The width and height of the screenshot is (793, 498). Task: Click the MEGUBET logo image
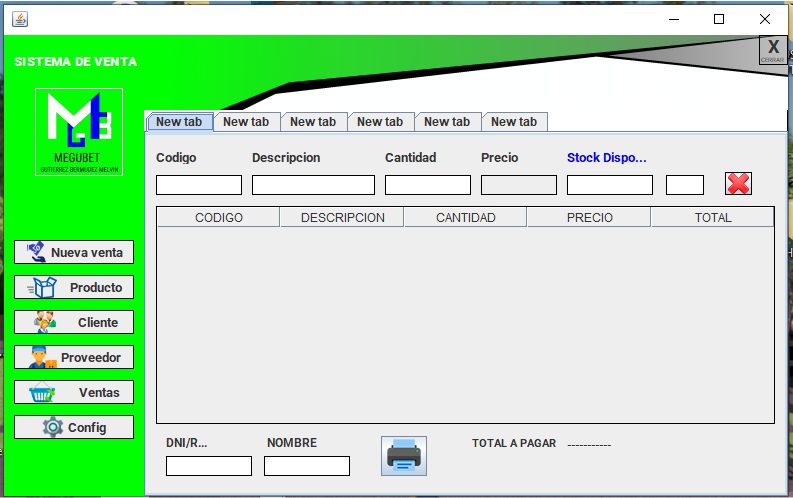pyautogui.click(x=79, y=132)
